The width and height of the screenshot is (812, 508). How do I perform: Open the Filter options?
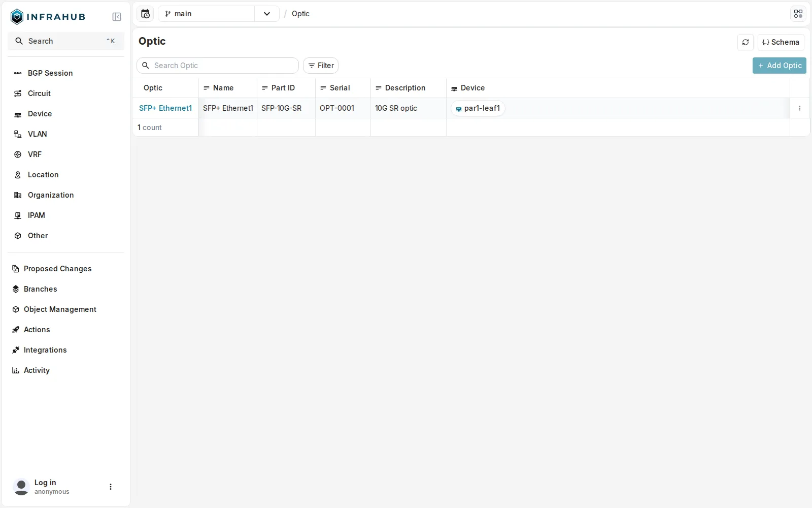pyautogui.click(x=321, y=66)
